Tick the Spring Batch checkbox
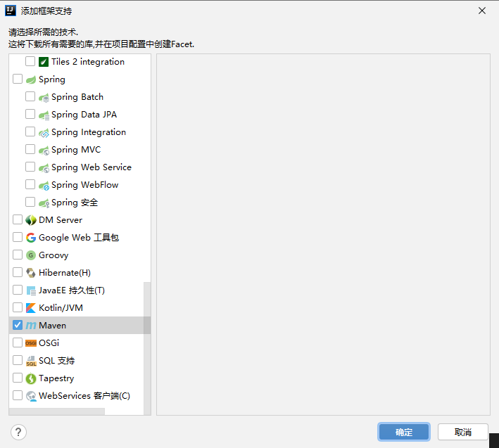The image size is (499, 448). pos(30,96)
